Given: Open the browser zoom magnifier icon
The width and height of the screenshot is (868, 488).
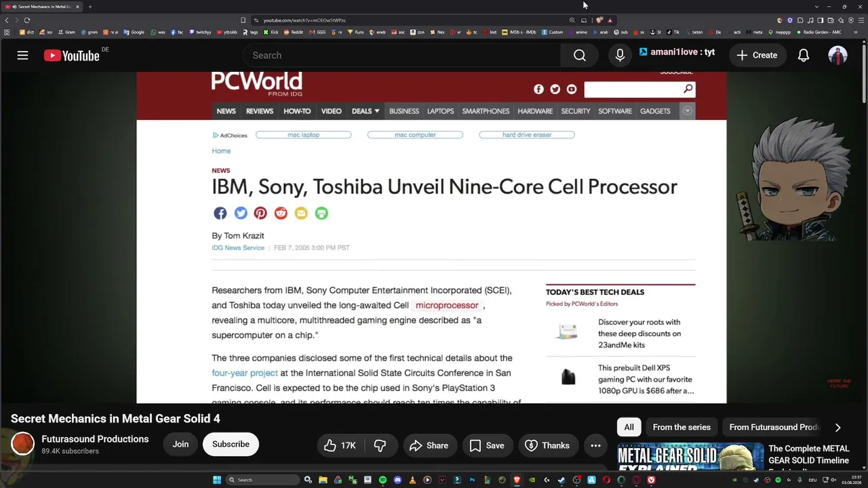Looking at the screenshot, I should (572, 20).
